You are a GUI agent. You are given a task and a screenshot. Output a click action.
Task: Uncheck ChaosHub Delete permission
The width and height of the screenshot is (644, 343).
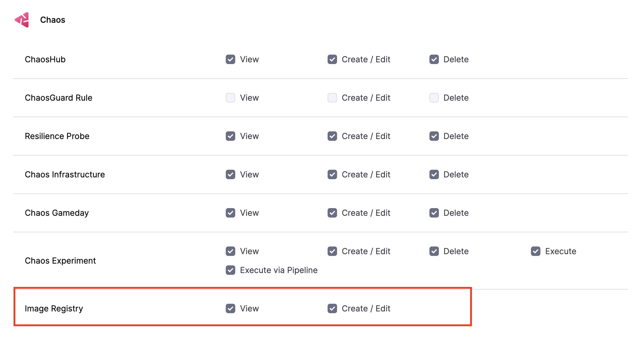tap(434, 59)
